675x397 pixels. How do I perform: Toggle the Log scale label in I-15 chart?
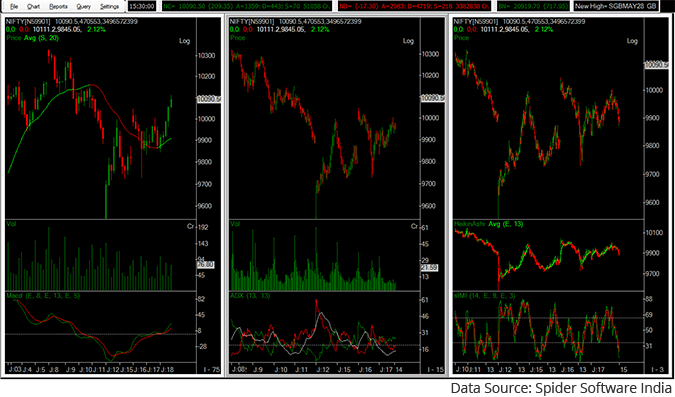(x=408, y=41)
